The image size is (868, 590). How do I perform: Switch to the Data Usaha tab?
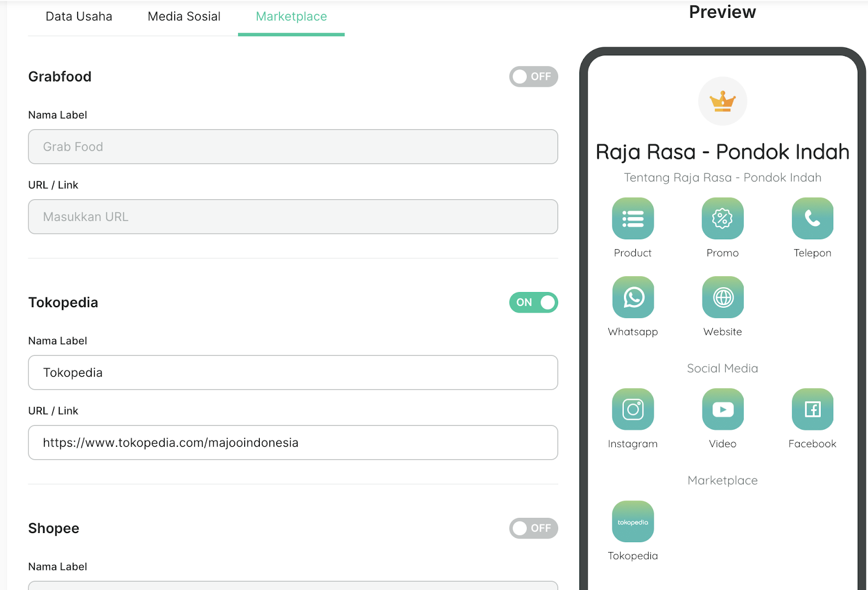tap(79, 17)
